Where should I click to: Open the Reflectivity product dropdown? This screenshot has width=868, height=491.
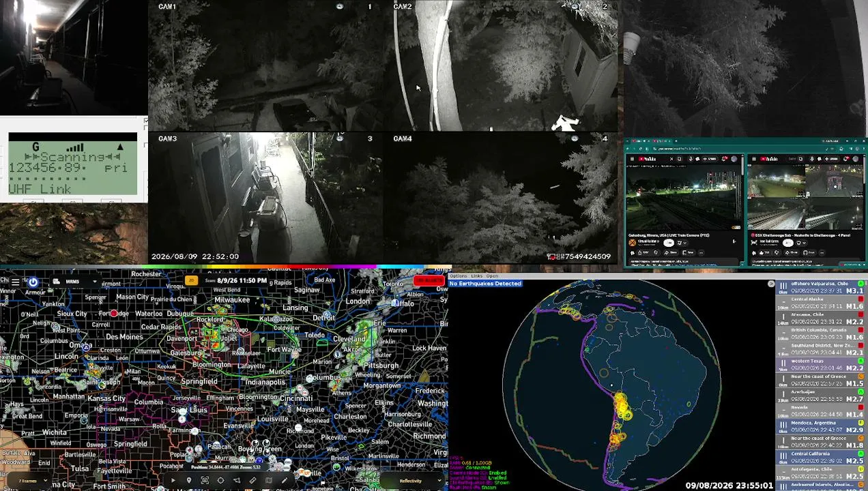click(414, 481)
